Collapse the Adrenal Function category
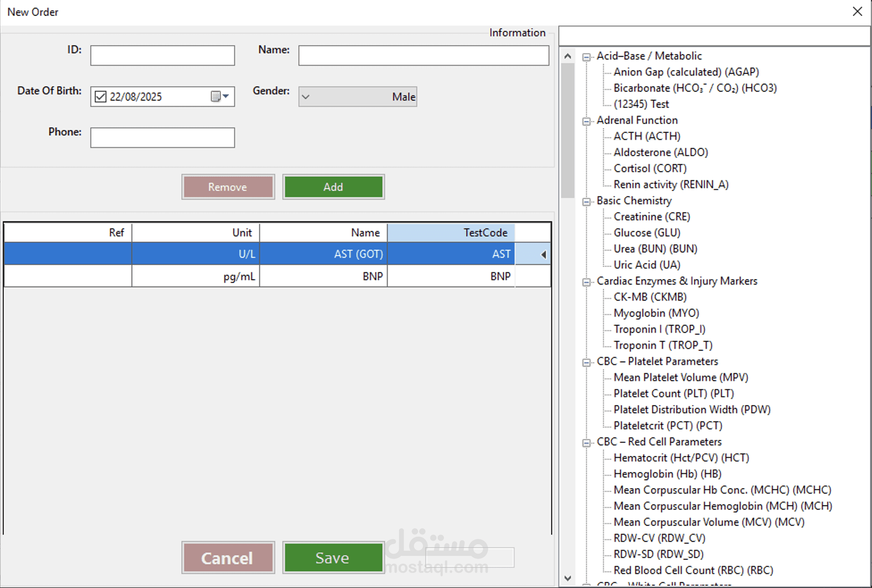 [586, 121]
